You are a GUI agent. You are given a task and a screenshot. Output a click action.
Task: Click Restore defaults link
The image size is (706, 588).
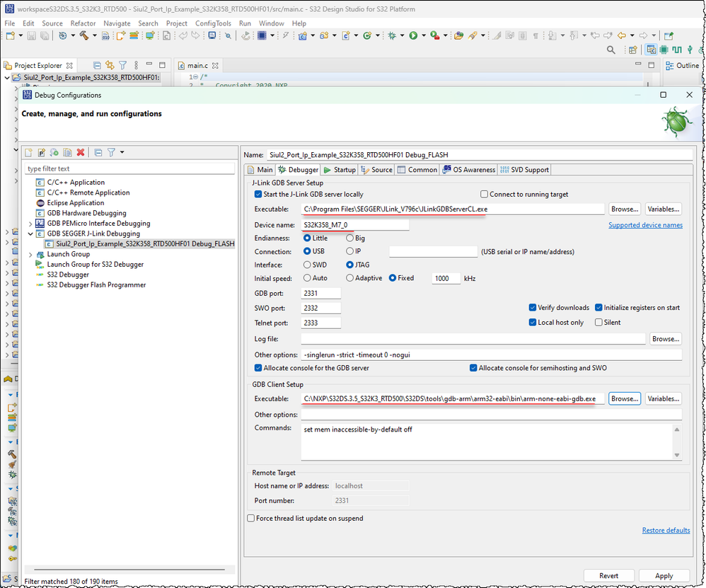point(666,531)
